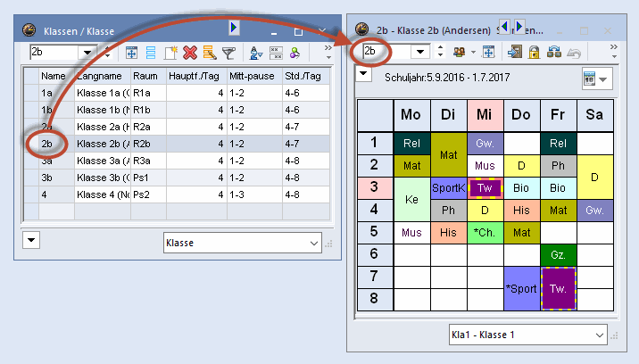The height and width of the screenshot is (364, 639).
Task: Open the Kla1 - Klasse 1 combo box
Action: click(x=528, y=335)
